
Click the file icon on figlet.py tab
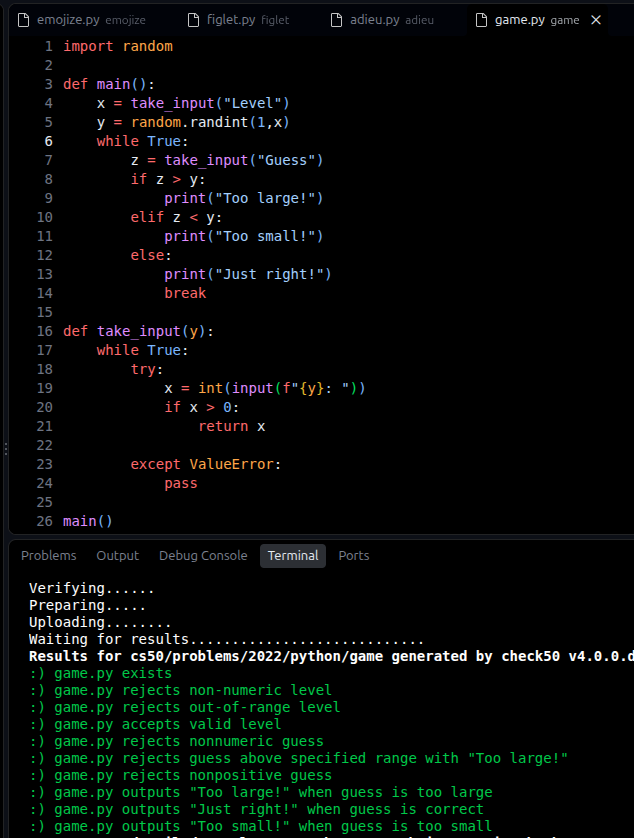tap(194, 20)
